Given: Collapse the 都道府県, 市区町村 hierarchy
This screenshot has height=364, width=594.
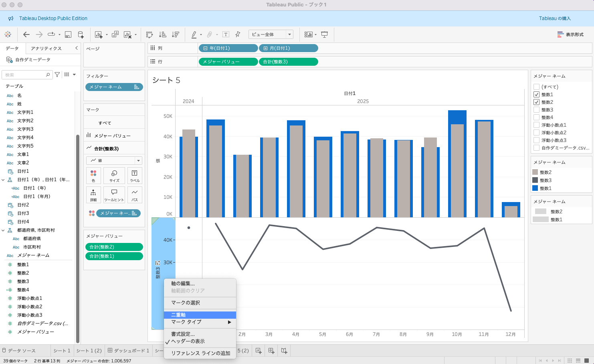Looking at the screenshot, I should [3, 230].
